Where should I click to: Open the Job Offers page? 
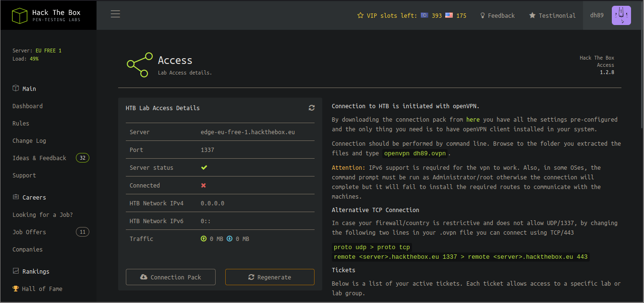(x=29, y=232)
